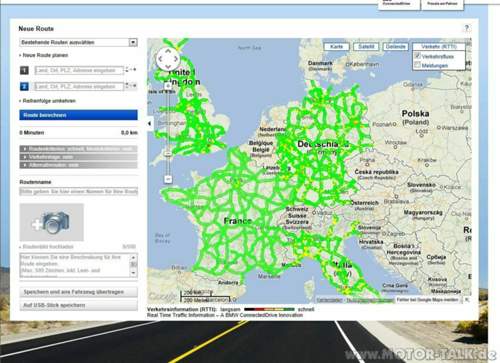The height and width of the screenshot is (363, 500).
Task: Expand the Verkehrslage section
Action: pos(79,157)
